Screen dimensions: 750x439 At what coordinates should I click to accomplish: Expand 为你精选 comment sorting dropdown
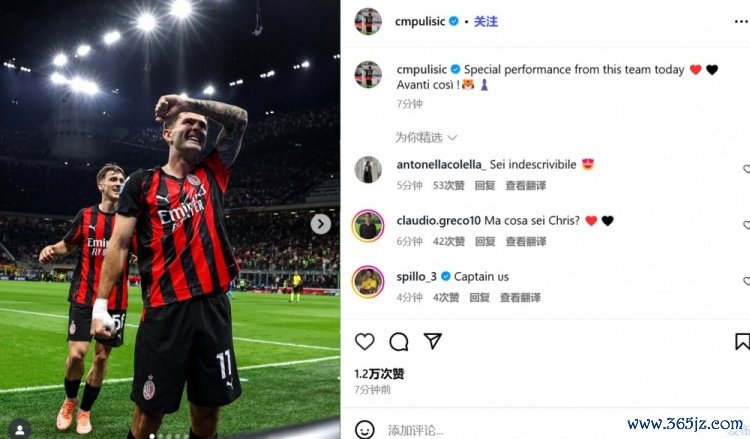(426, 138)
